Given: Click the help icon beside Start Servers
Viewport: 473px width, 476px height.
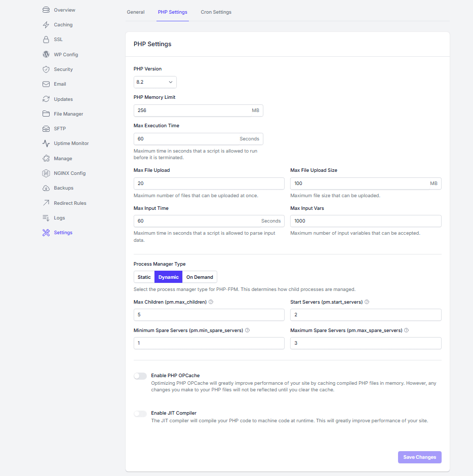Looking at the screenshot, I should (x=367, y=302).
